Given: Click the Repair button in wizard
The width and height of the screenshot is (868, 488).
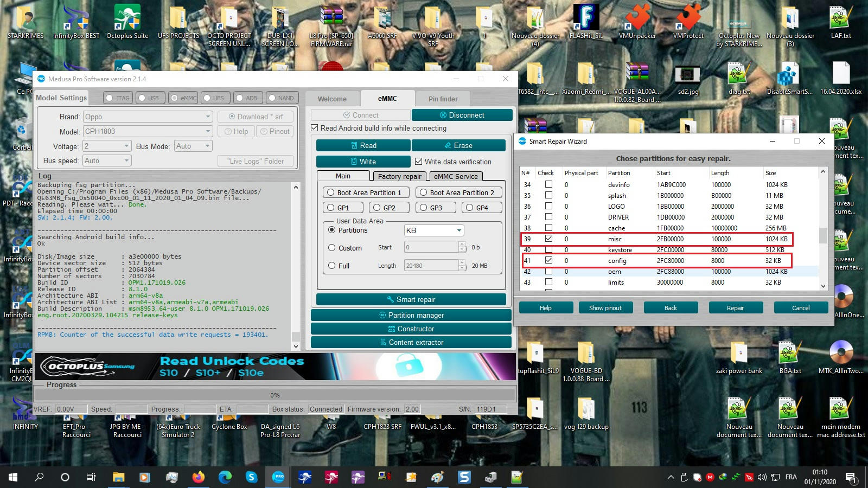Looking at the screenshot, I should coord(735,308).
